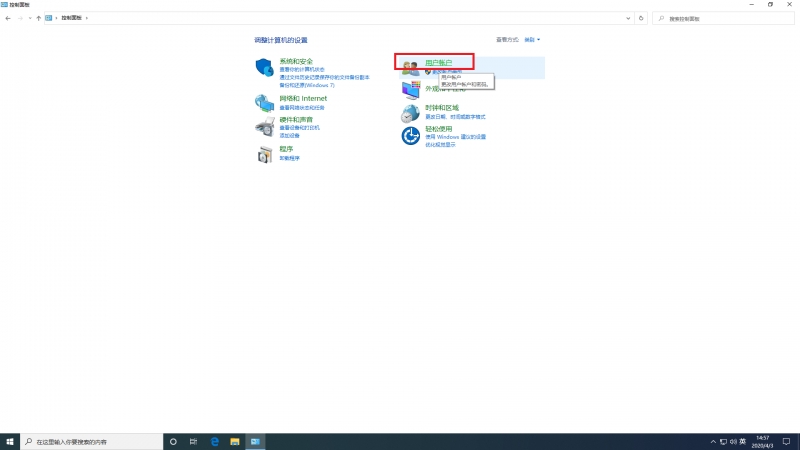Open the 时钟和区域 category link
Image resolution: width=800 pixels, height=450 pixels.
click(442, 108)
